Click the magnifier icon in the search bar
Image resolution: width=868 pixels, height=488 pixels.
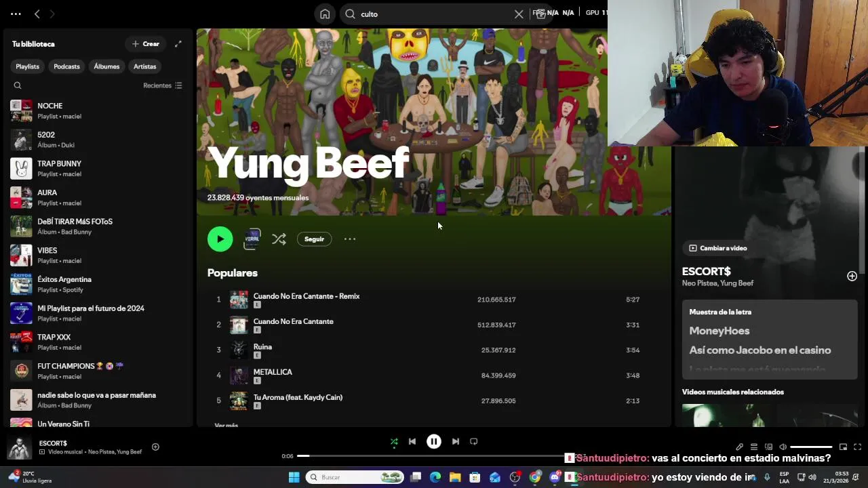coord(350,14)
